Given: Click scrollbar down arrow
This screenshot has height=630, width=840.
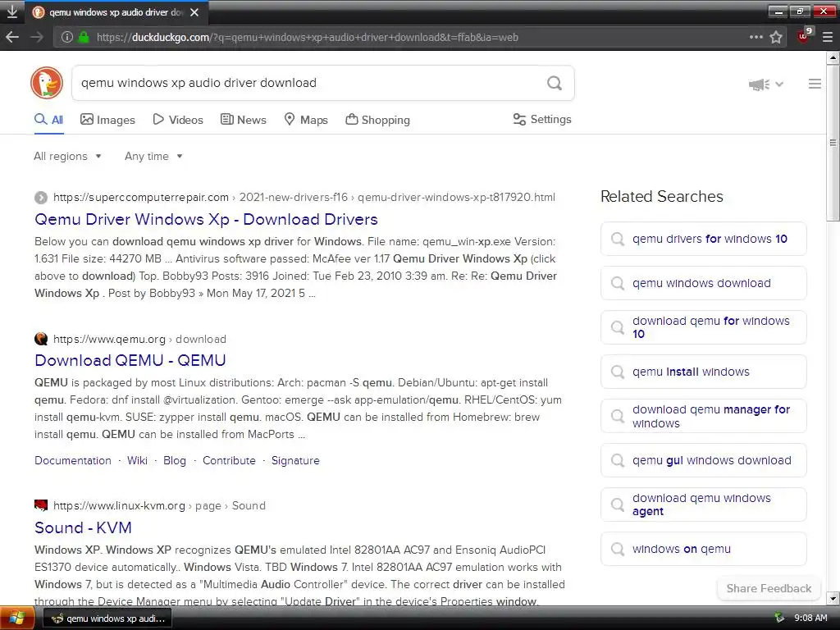Looking at the screenshot, I should pyautogui.click(x=833, y=598).
